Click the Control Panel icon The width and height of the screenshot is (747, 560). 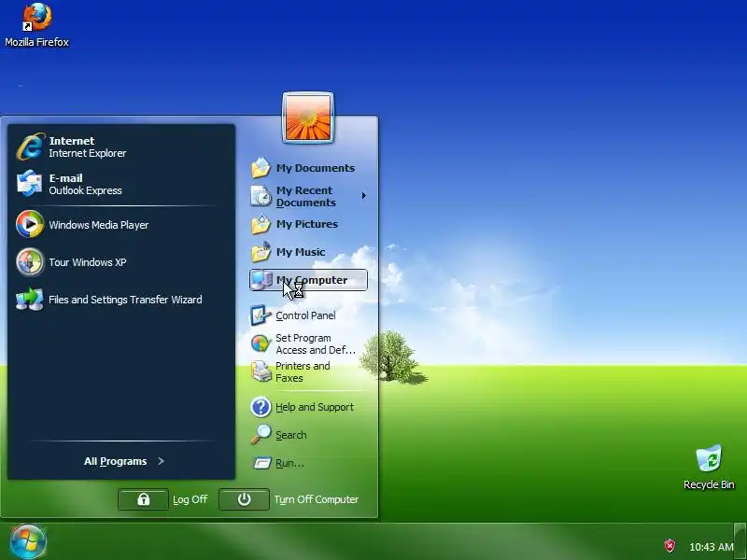(261, 315)
